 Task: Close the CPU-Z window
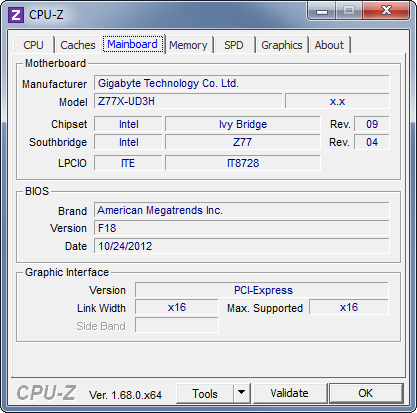click(x=386, y=11)
